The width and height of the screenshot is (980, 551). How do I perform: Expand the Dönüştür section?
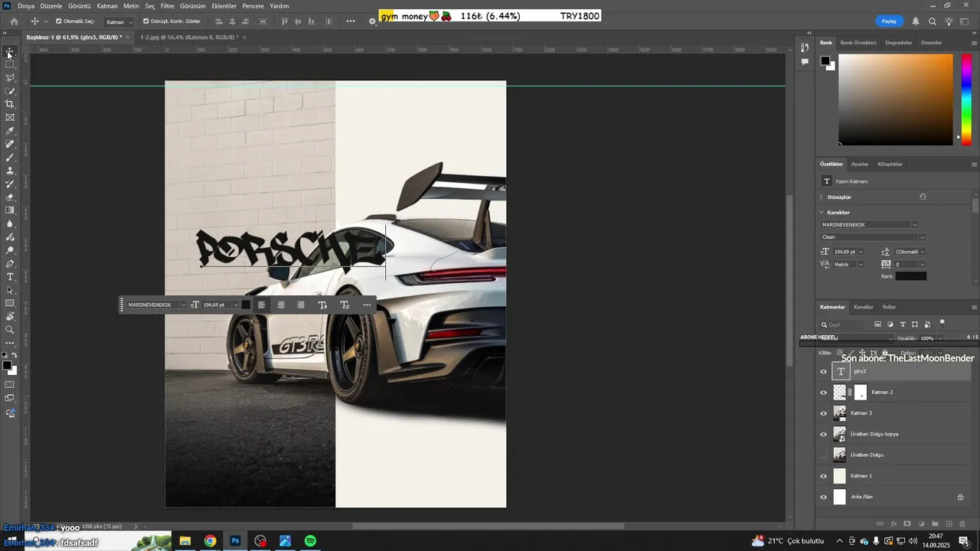click(822, 197)
